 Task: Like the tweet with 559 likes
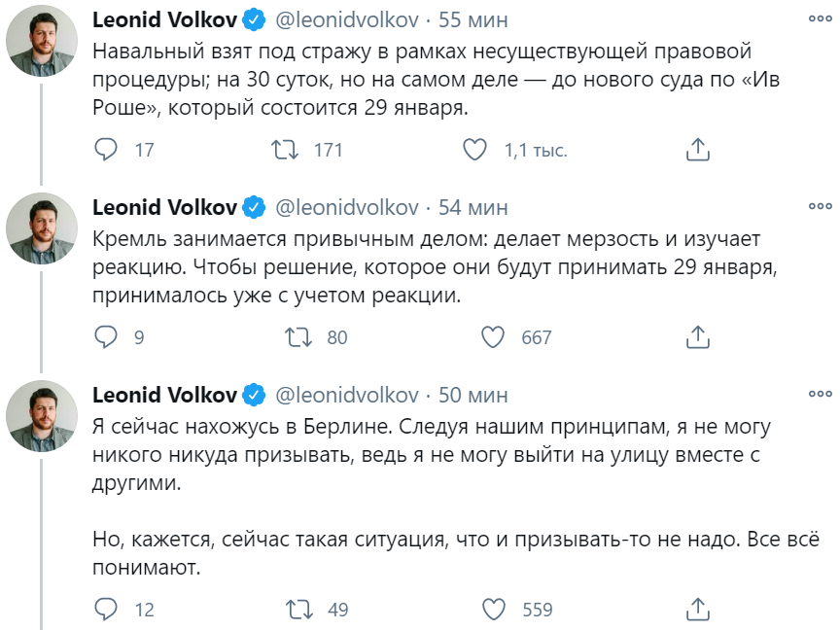[x=494, y=610]
